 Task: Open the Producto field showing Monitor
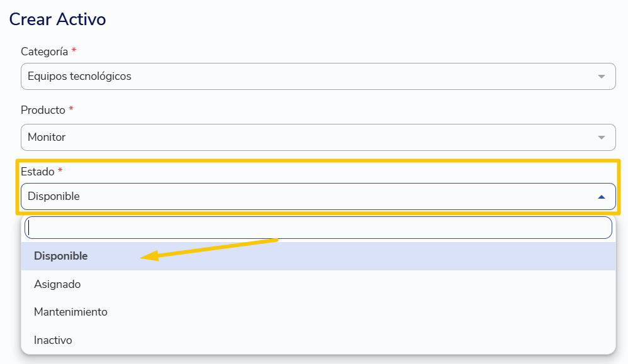318,137
